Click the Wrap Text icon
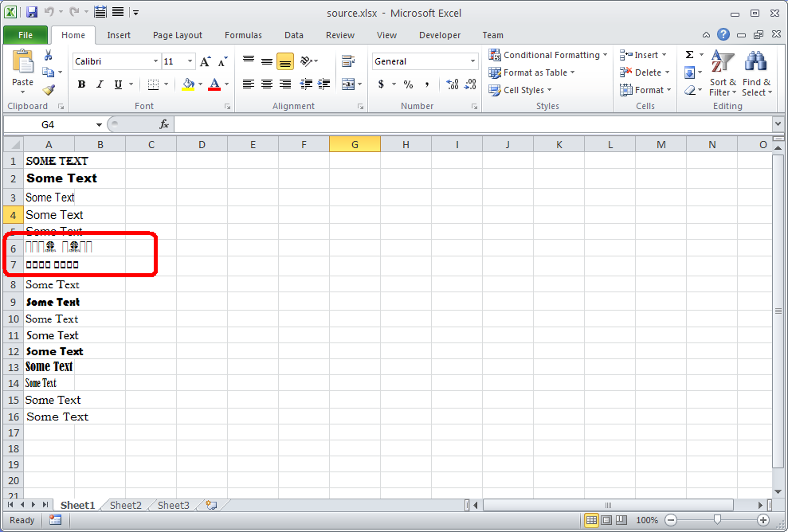This screenshot has height=532, width=788. pos(347,61)
